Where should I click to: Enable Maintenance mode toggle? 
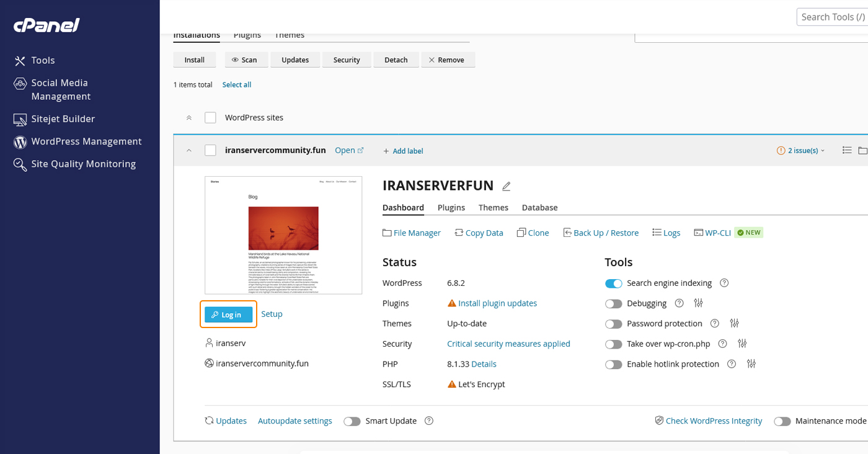coord(782,421)
